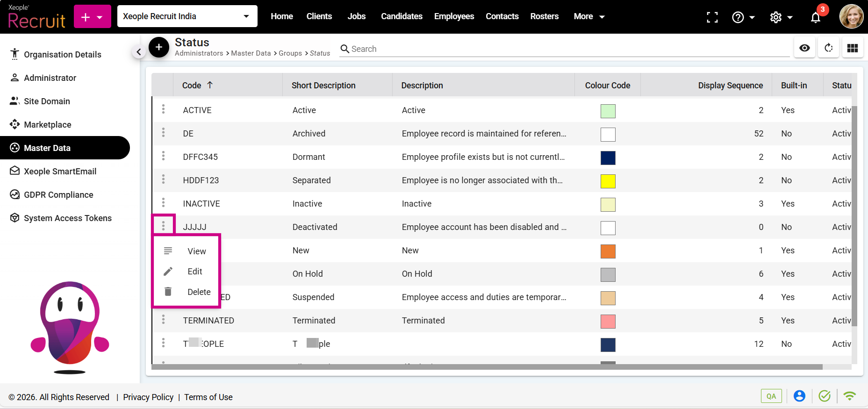
Task: Click the round black add status button
Action: tap(159, 47)
